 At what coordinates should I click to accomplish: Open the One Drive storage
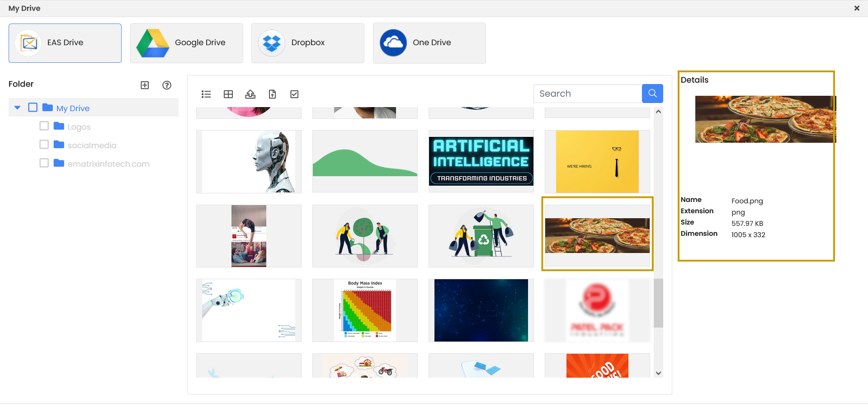click(x=429, y=43)
